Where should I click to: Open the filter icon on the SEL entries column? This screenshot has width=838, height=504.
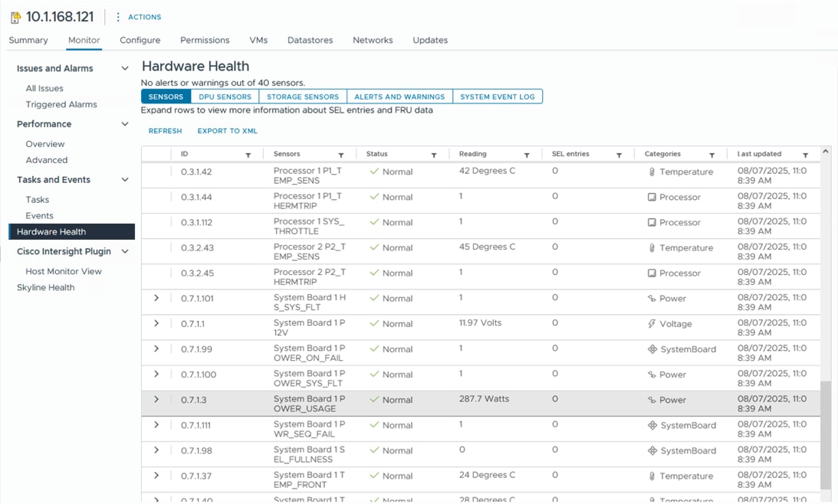click(619, 155)
